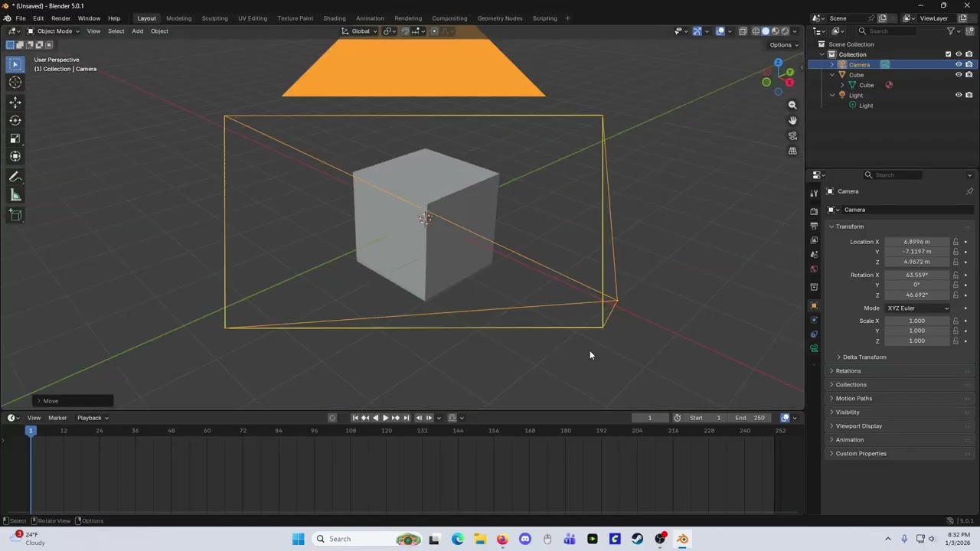Toggle auto keying record button in timeline
The width and height of the screenshot is (980, 551).
[x=332, y=418]
